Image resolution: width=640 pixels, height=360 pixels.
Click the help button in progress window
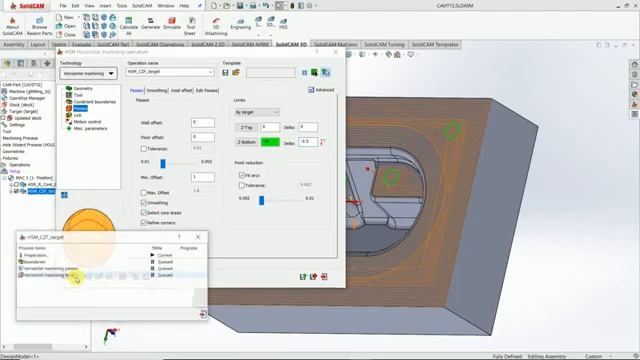coord(179,237)
